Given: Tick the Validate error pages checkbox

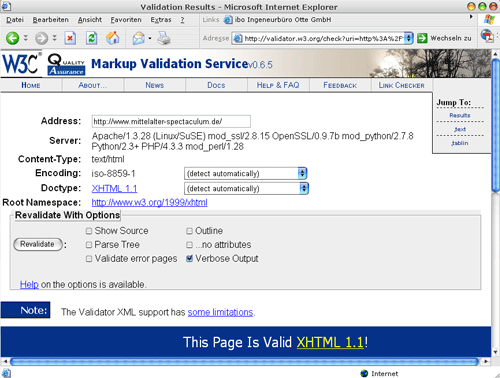Looking at the screenshot, I should click(89, 259).
